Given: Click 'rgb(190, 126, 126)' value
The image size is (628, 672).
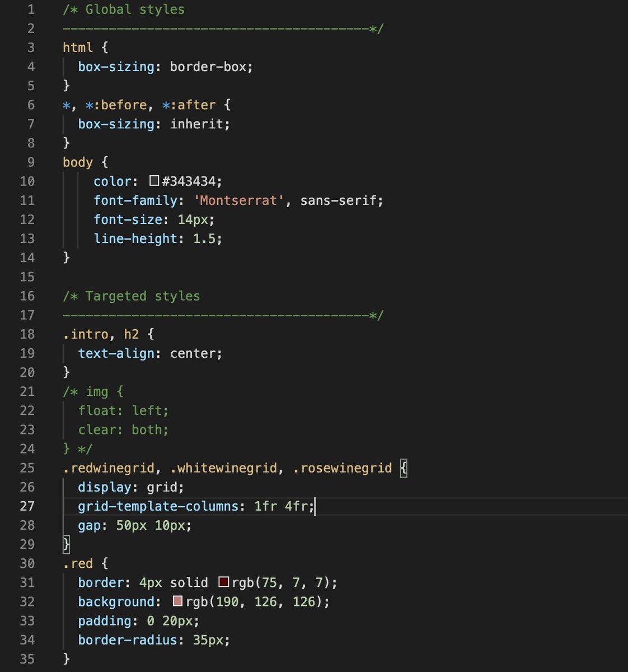Looking at the screenshot, I should tap(254, 601).
